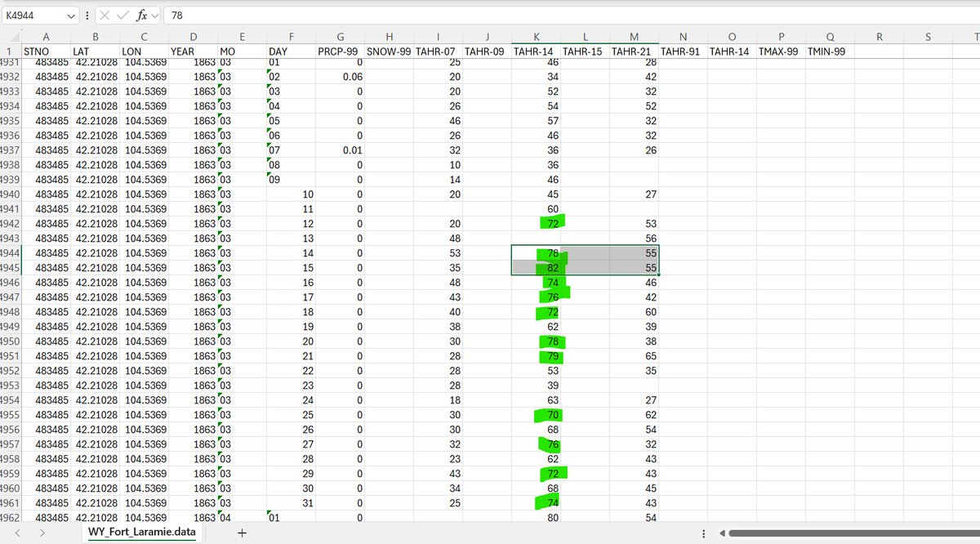Screen dimensions: 980x544
Task: Select the TAHR-14 cell containing 57
Action: tap(536, 121)
